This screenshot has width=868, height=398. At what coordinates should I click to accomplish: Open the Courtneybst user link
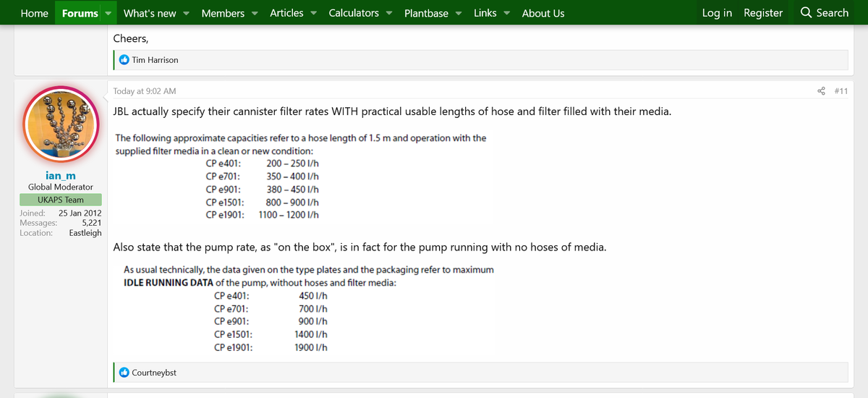click(x=154, y=373)
